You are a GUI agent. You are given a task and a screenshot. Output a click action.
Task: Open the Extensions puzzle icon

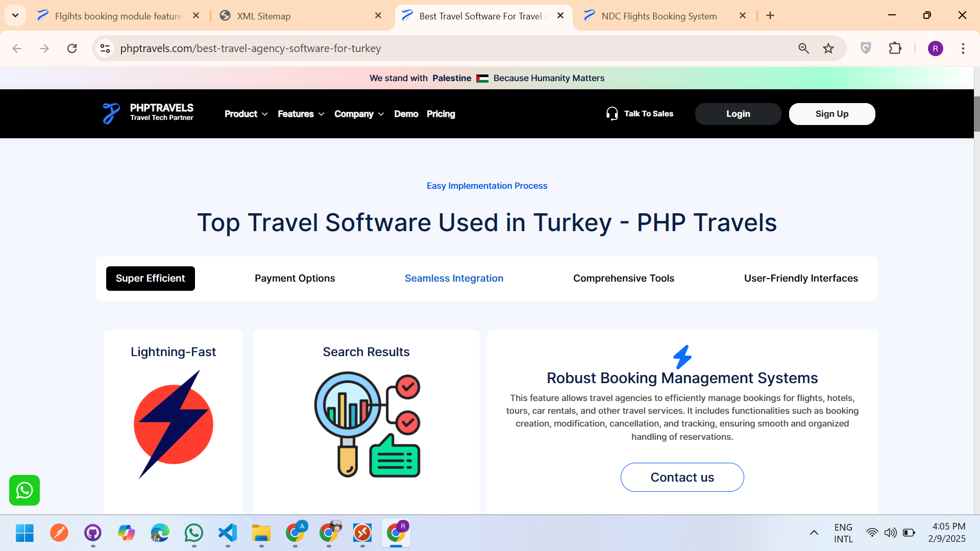tap(895, 48)
